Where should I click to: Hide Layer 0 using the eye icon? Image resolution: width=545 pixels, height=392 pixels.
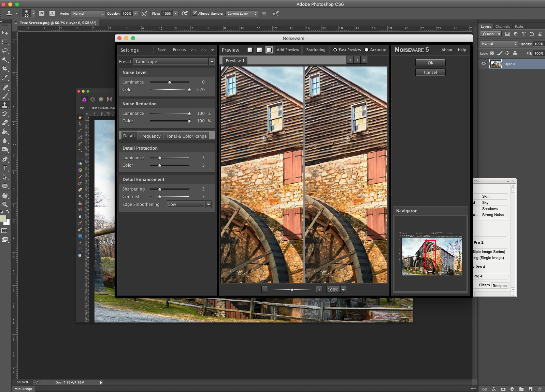484,63
